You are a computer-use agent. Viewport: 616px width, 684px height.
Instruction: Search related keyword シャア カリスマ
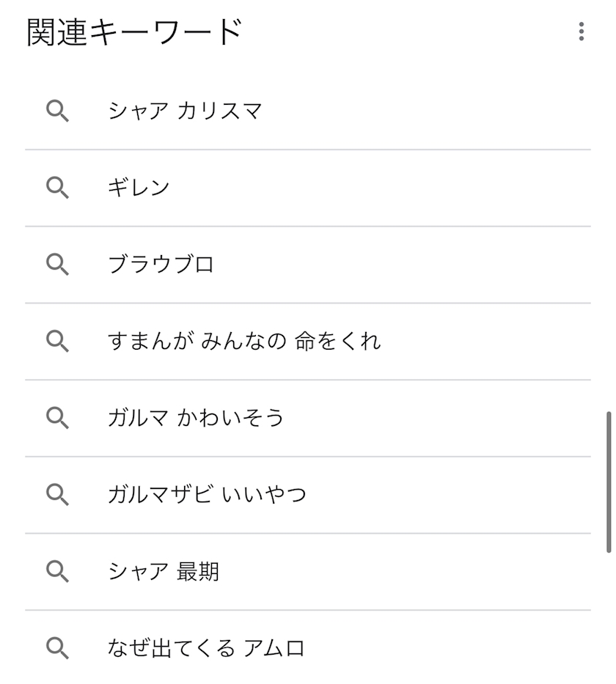pyautogui.click(x=185, y=111)
